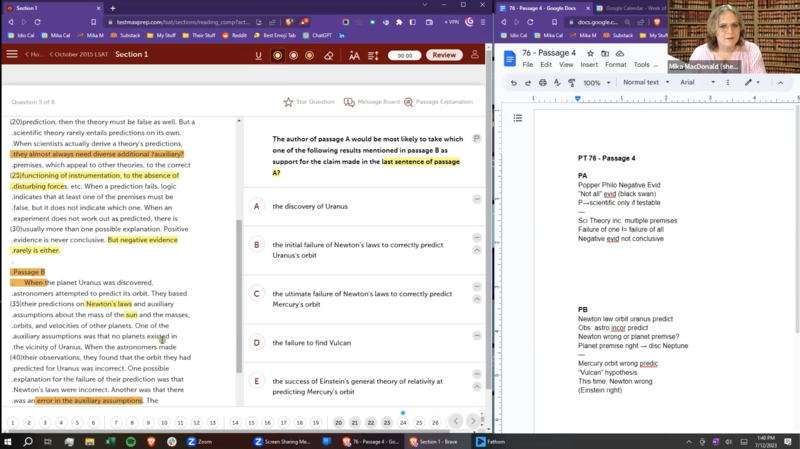This screenshot has width=800, height=449.
Task: Print the Google Doc
Action: tap(542, 83)
